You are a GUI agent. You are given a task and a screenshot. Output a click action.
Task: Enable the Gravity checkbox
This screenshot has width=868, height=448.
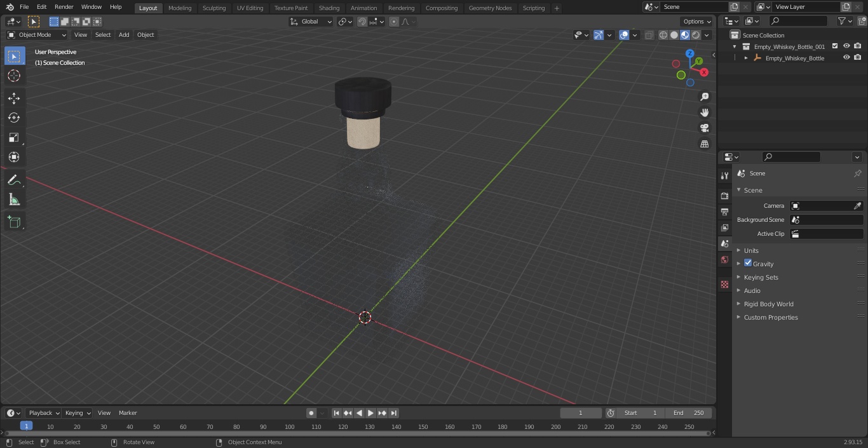click(x=748, y=263)
